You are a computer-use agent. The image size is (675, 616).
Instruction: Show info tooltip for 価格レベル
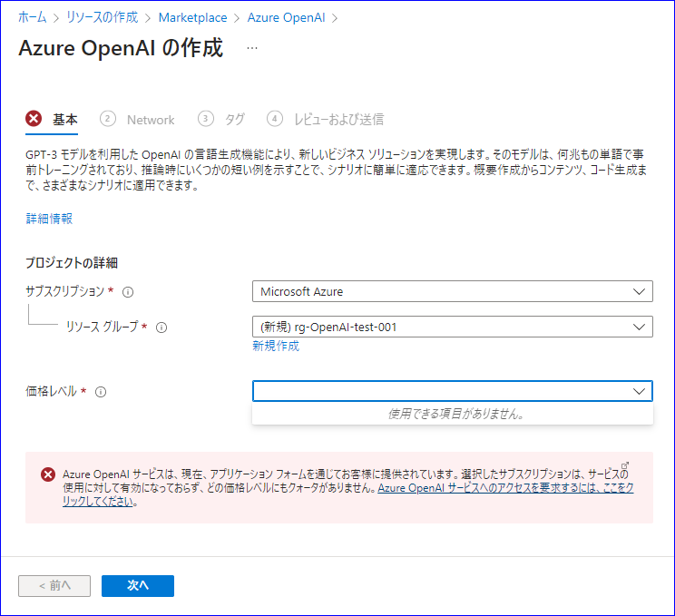point(101,392)
